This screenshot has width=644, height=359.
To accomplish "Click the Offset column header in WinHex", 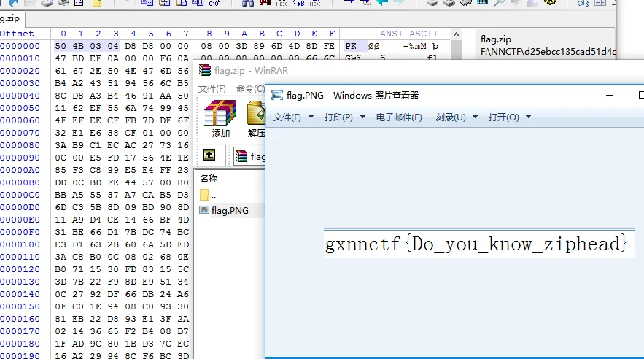I will [x=17, y=34].
